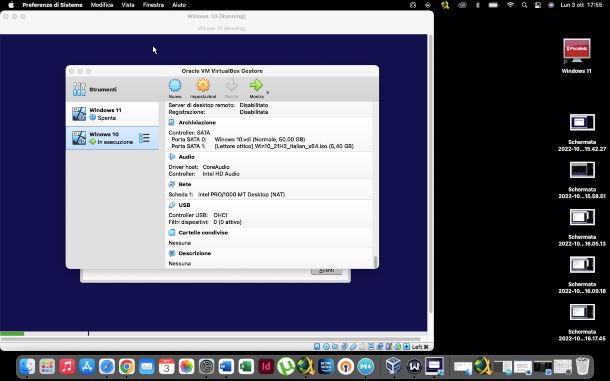Select the Winows 10 running machine

113,138
